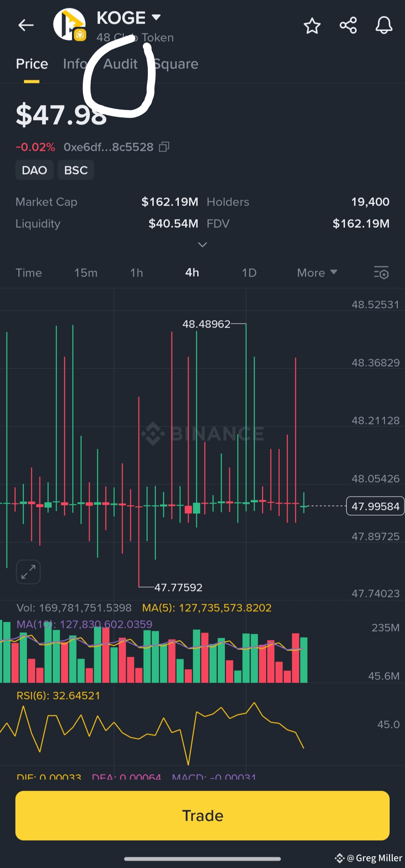Tap the Liquidity value $40.54M
Image resolution: width=405 pixels, height=868 pixels.
(x=173, y=224)
